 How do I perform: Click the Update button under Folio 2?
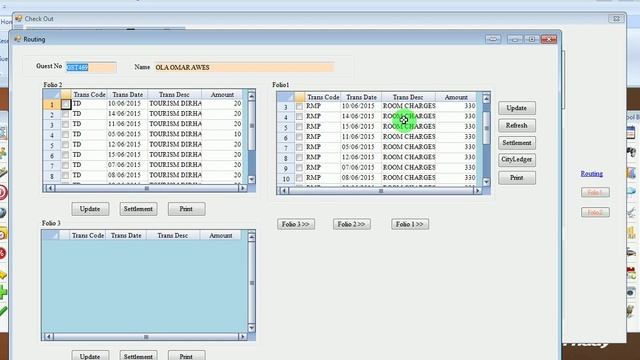90,209
